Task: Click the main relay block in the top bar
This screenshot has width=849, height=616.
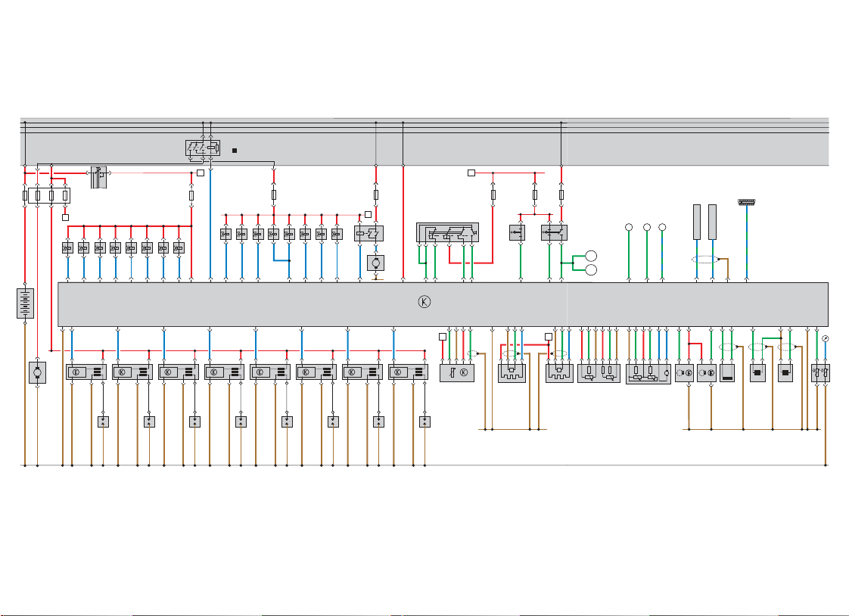Action: pos(203,148)
